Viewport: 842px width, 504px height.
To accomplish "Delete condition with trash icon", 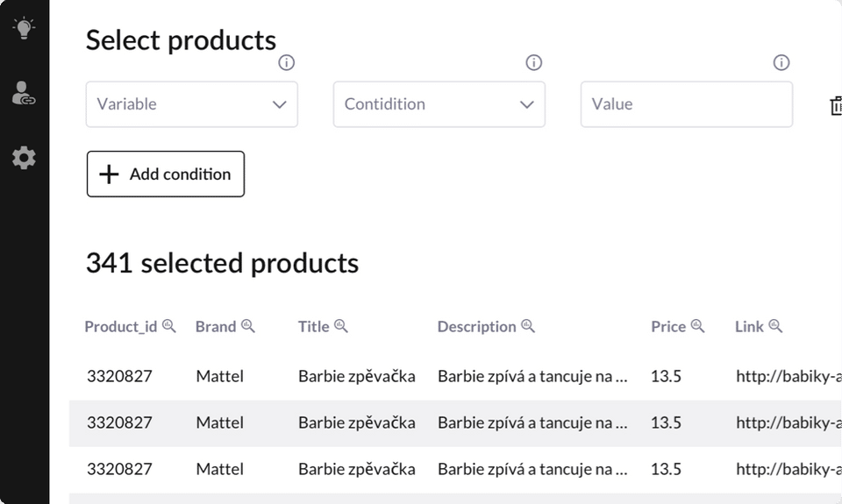I will click(x=836, y=106).
